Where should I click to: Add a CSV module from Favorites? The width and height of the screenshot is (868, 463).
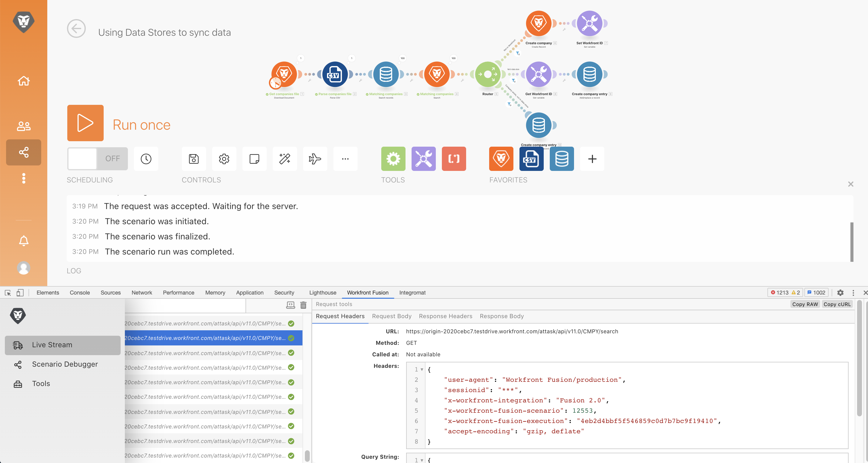pyautogui.click(x=531, y=159)
